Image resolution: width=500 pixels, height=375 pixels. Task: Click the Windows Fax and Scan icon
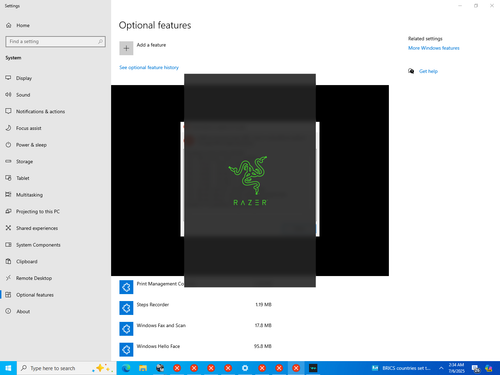[x=126, y=329]
